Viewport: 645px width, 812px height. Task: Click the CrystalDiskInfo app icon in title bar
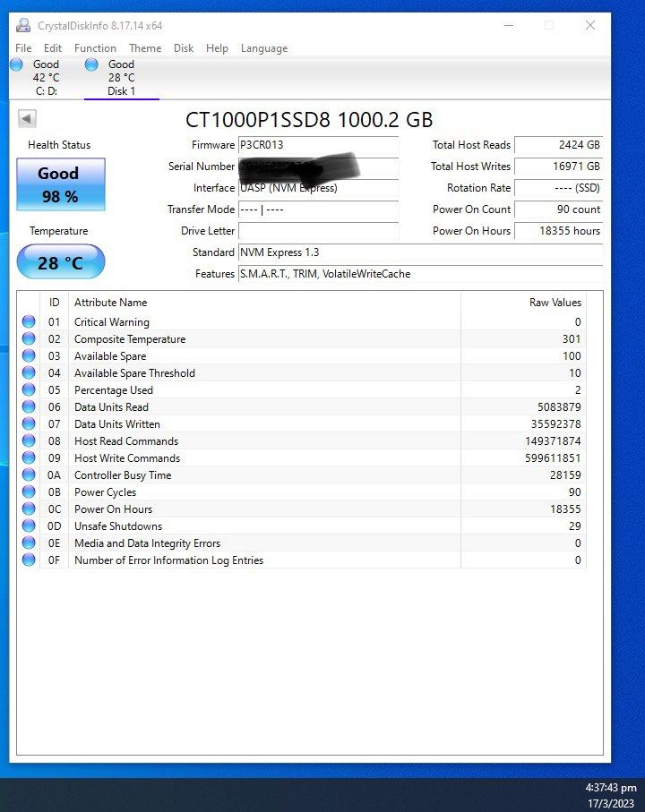point(23,25)
